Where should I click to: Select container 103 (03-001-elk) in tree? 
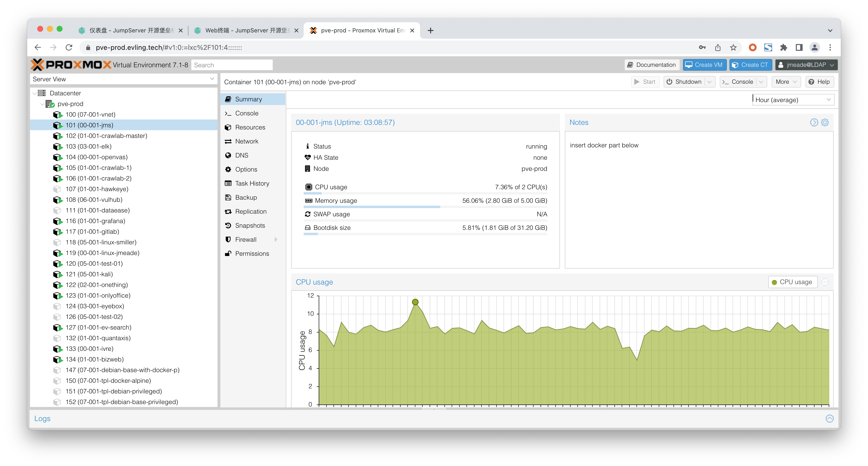pos(88,146)
